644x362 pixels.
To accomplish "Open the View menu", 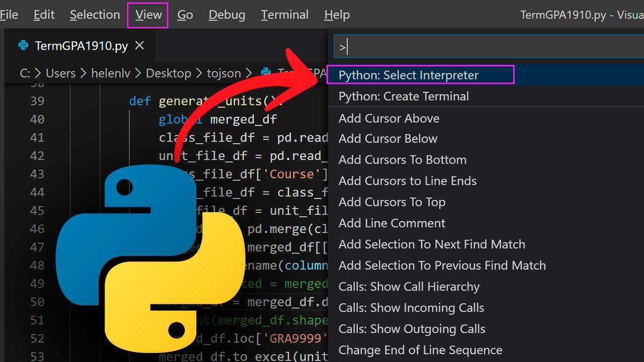I will tap(148, 15).
